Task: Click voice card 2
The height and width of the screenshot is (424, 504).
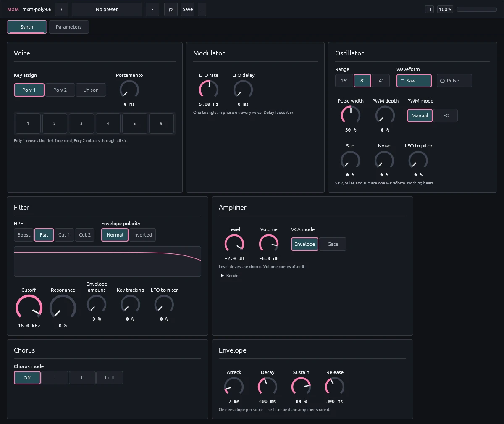Action: (x=55, y=124)
